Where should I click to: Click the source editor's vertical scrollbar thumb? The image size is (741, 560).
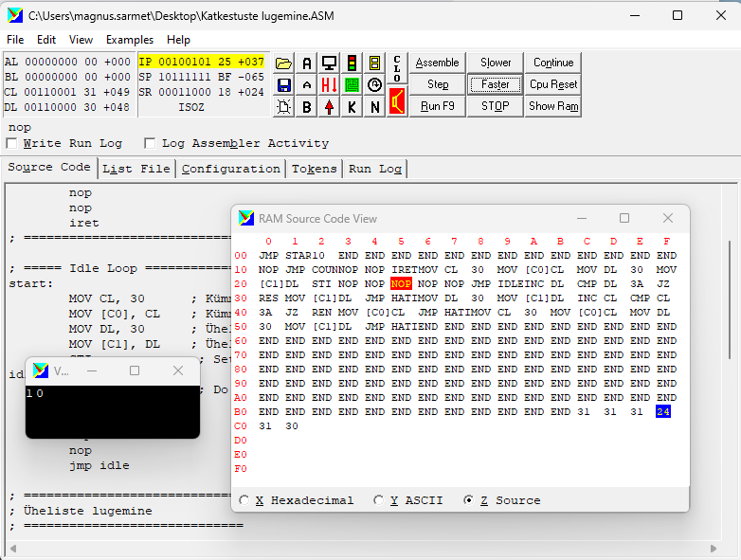(x=731, y=300)
